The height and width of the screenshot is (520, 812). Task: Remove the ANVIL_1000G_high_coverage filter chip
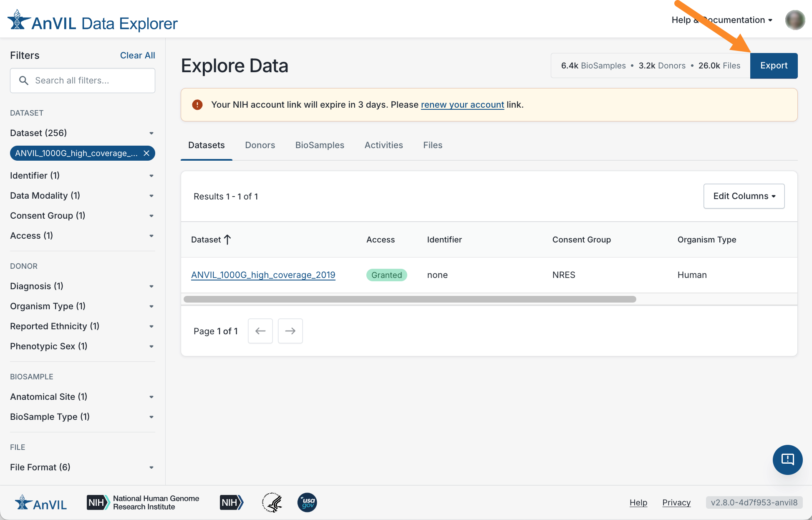point(146,153)
